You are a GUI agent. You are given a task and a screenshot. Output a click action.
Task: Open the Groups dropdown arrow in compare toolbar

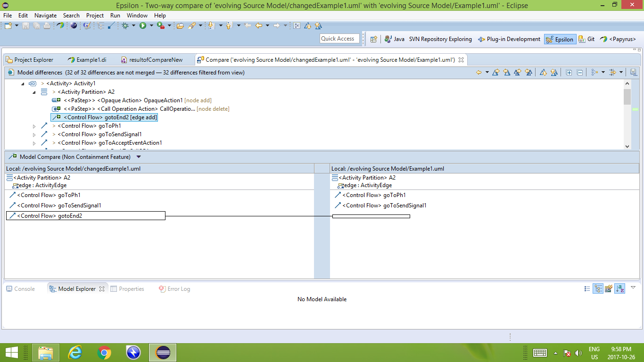(x=603, y=73)
